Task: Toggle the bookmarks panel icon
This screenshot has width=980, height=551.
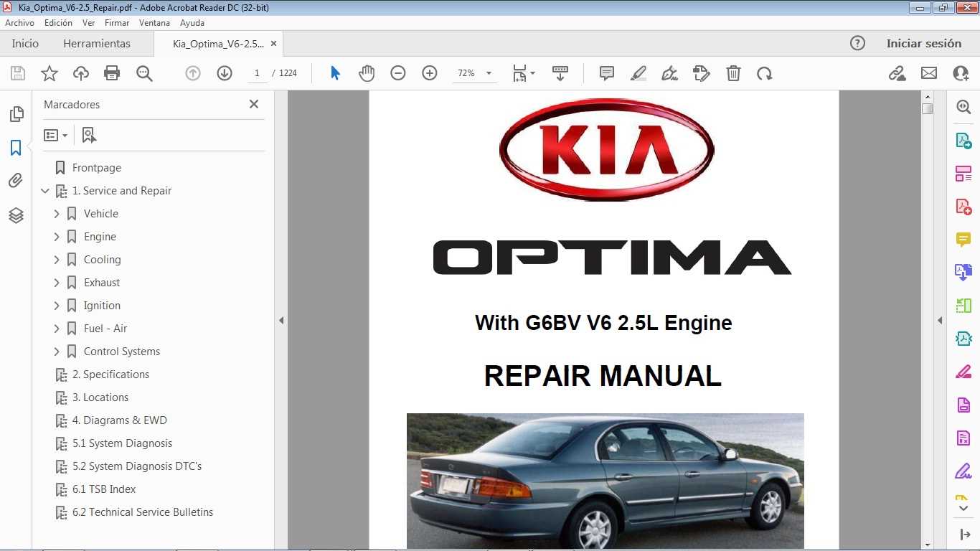Action: [16, 148]
